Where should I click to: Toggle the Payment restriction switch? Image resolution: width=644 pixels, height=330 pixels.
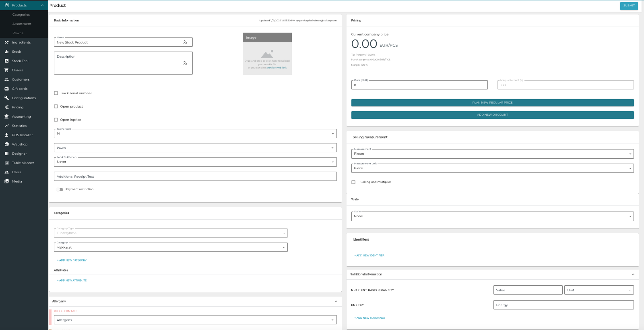60,189
